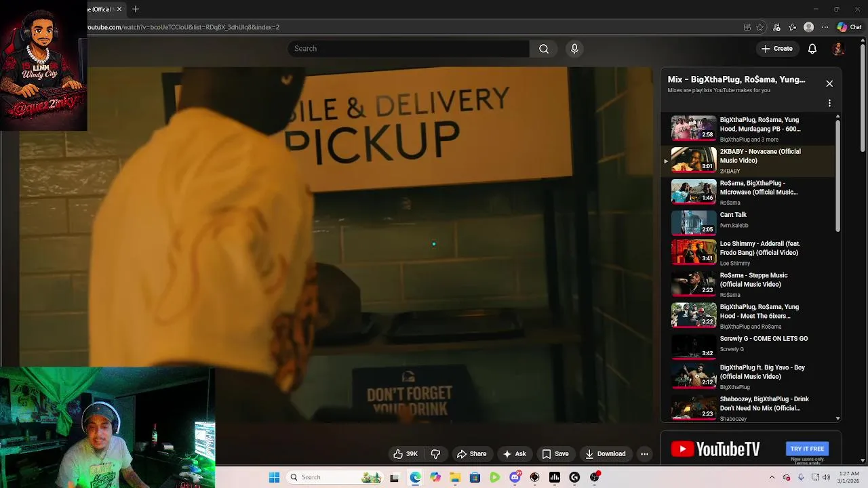The height and width of the screenshot is (488, 868).
Task: Open browser app-available icon in address bar
Action: (747, 27)
